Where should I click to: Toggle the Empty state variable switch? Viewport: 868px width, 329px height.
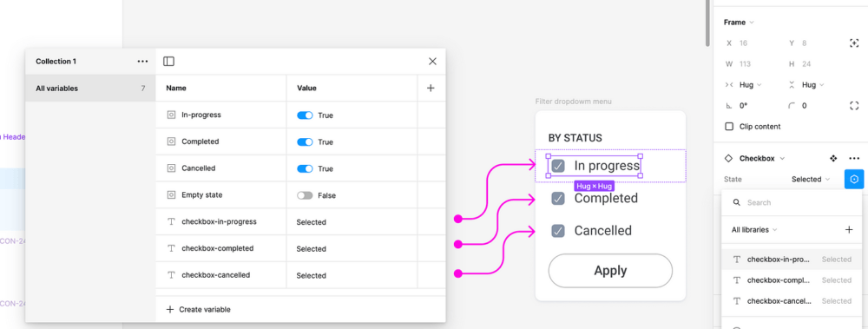tap(305, 195)
